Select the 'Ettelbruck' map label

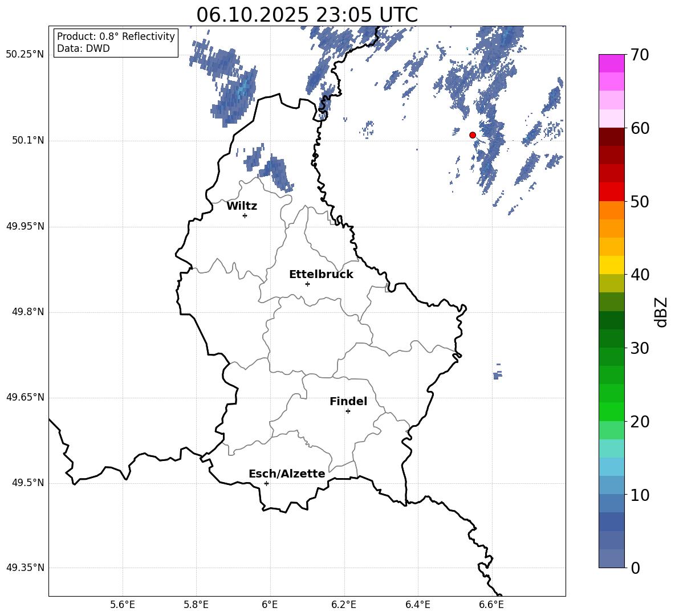321,275
